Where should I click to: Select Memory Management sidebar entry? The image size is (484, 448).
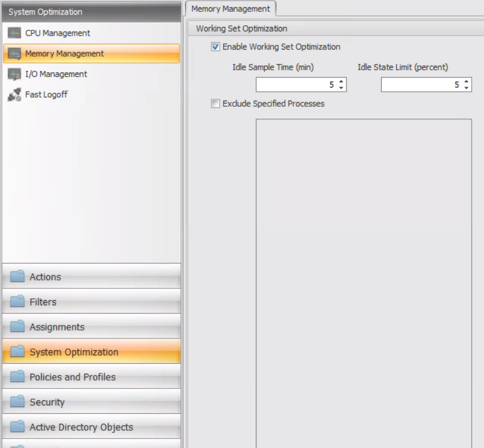[92, 53]
